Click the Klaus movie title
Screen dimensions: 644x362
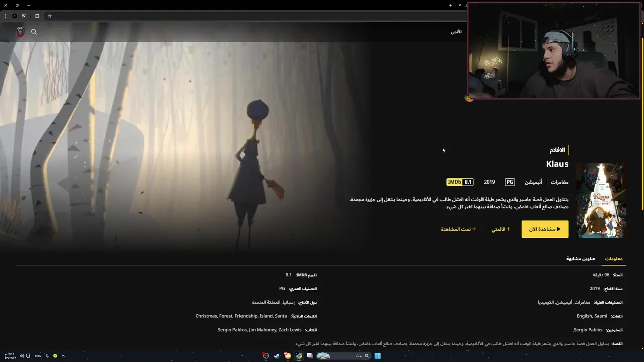point(557,164)
